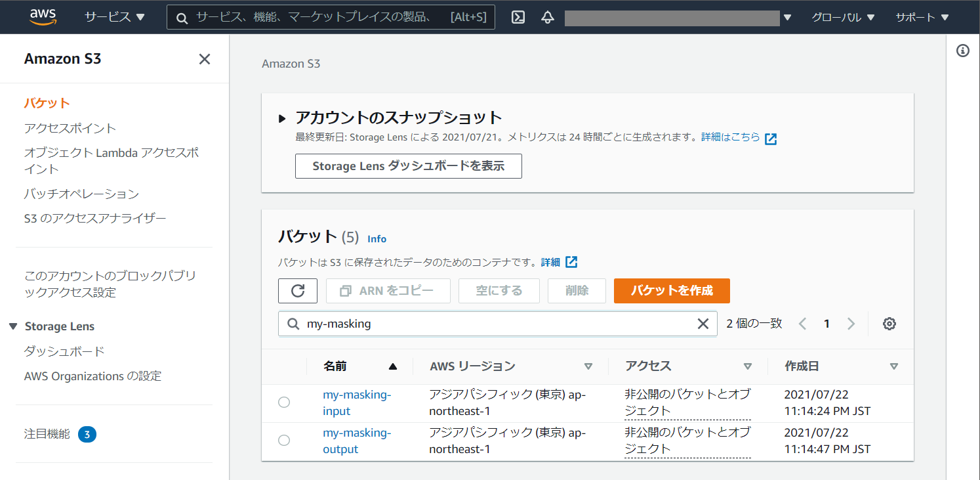Image resolution: width=980 pixels, height=480 pixels.
Task: Click the 詳細はこちら link
Action: click(731, 137)
